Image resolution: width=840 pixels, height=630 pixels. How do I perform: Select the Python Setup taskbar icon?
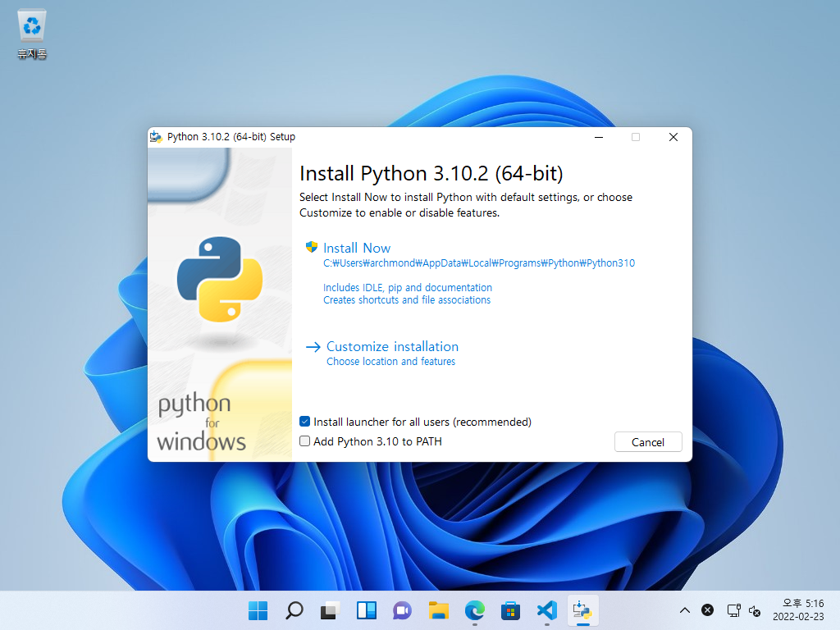pyautogui.click(x=583, y=610)
